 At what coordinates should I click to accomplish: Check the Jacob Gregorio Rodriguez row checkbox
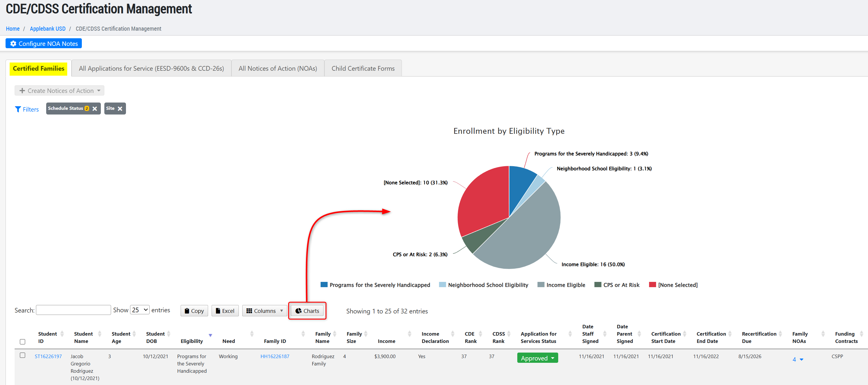click(x=23, y=355)
